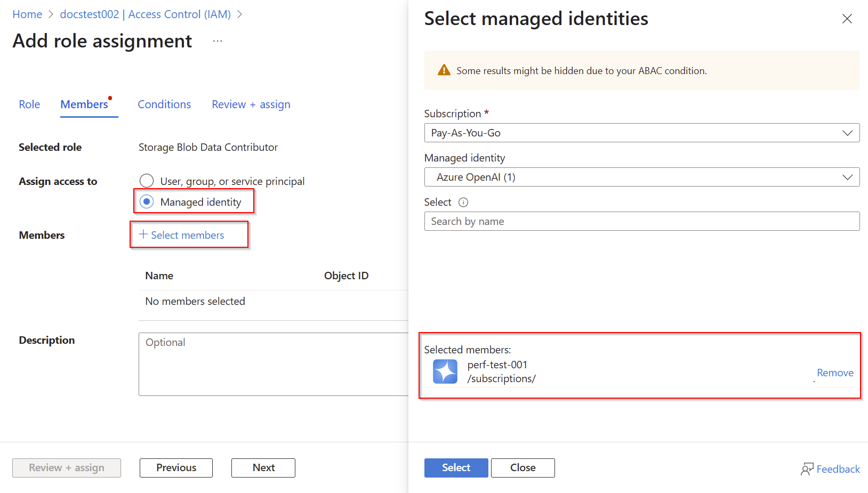Click the plus icon beside Select members
The image size is (868, 493).
[143, 235]
